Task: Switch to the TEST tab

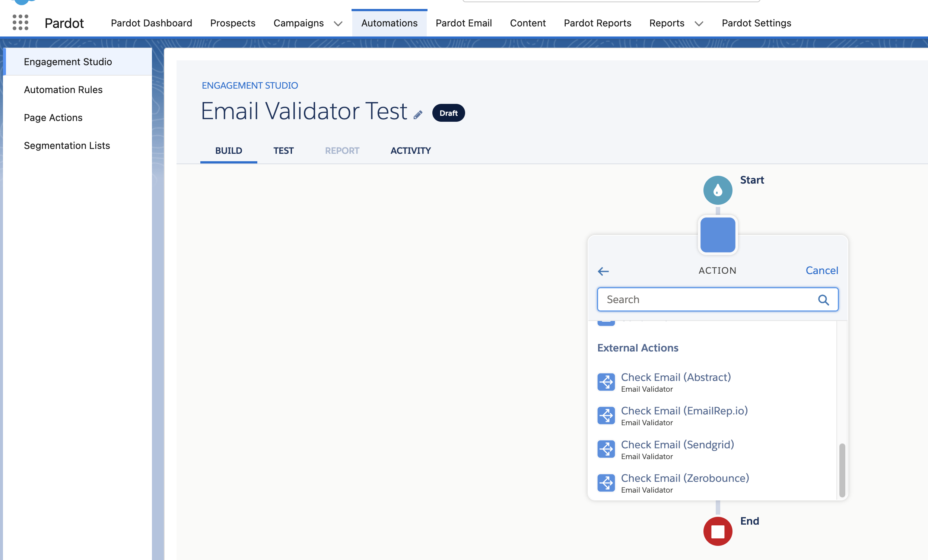Action: click(283, 151)
